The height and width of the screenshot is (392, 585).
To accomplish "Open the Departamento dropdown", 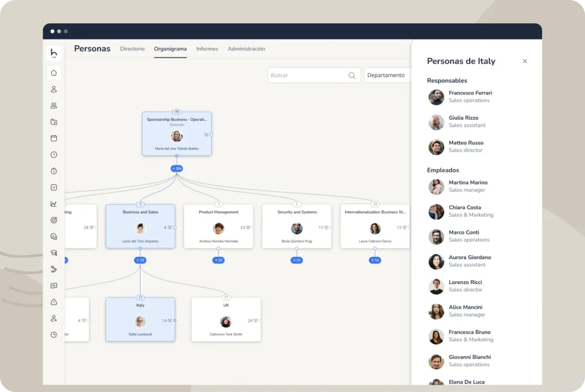I will [x=387, y=75].
